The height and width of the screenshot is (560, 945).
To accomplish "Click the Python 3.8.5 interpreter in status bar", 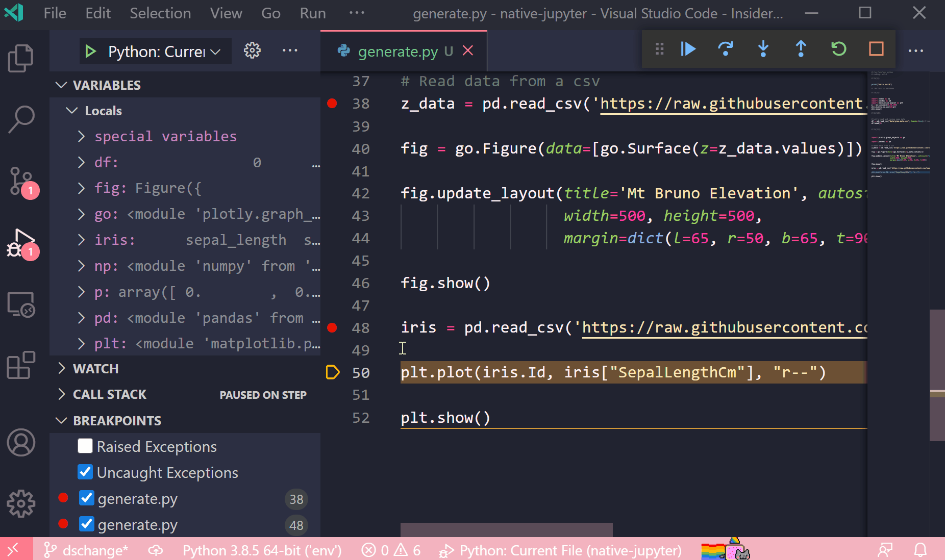I will click(262, 551).
